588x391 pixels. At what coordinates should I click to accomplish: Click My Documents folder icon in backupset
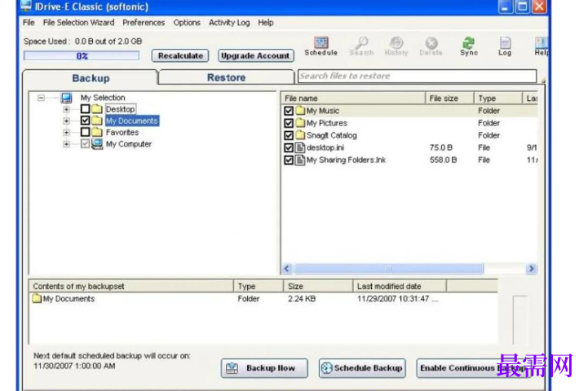click(37, 298)
